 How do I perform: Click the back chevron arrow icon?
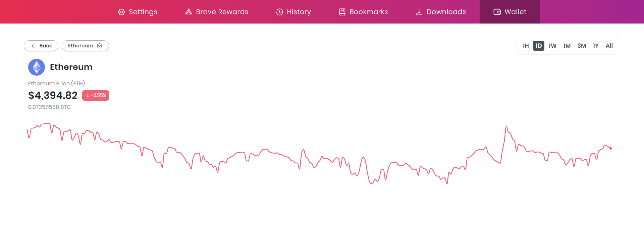point(33,46)
